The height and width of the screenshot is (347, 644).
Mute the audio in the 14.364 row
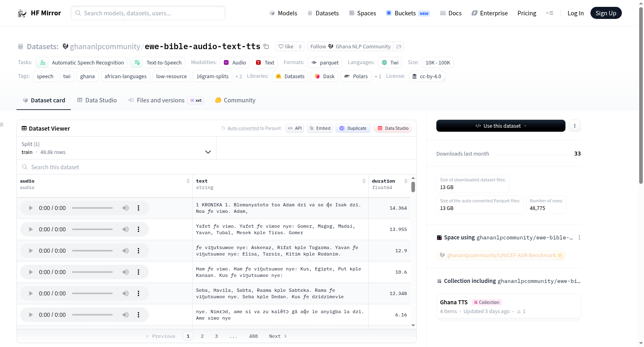point(126,208)
